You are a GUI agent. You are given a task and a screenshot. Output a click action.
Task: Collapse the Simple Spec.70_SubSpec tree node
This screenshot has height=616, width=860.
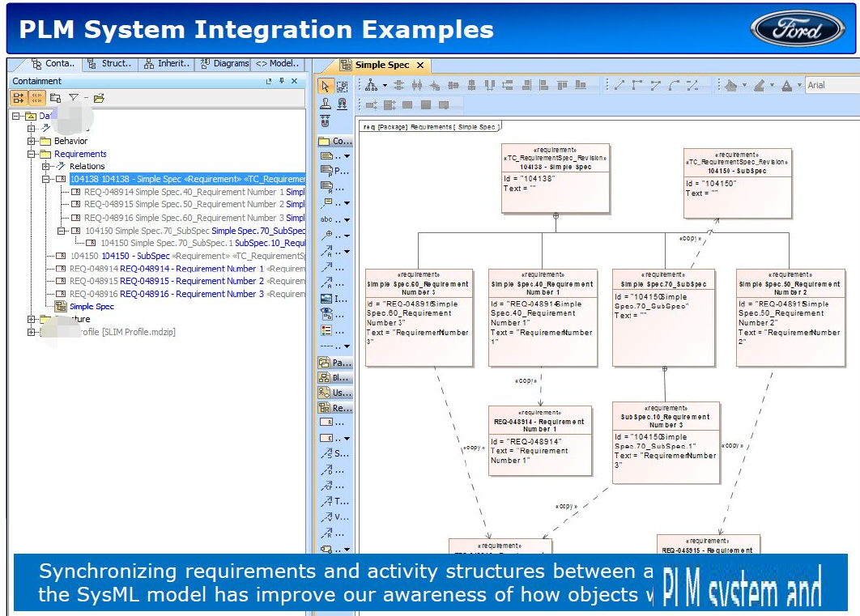pos(61,231)
